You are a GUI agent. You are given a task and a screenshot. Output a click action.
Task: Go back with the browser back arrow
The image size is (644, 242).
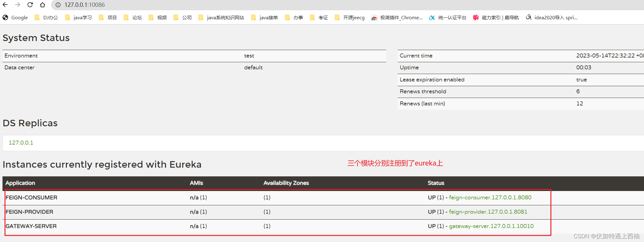(5, 5)
